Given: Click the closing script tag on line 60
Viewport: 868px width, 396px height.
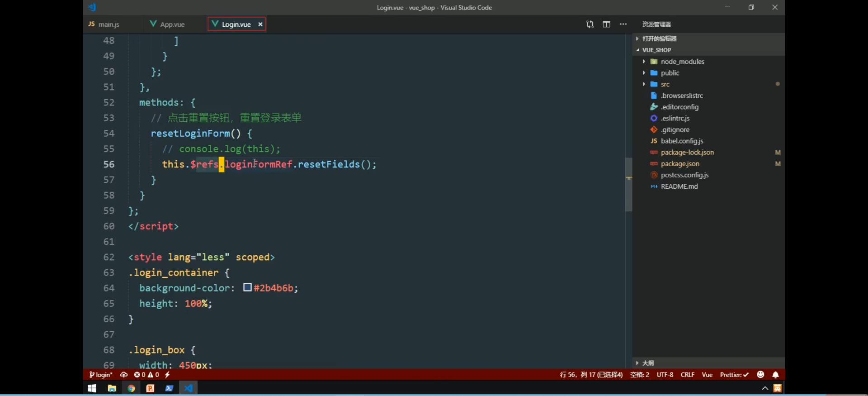Looking at the screenshot, I should tap(153, 226).
